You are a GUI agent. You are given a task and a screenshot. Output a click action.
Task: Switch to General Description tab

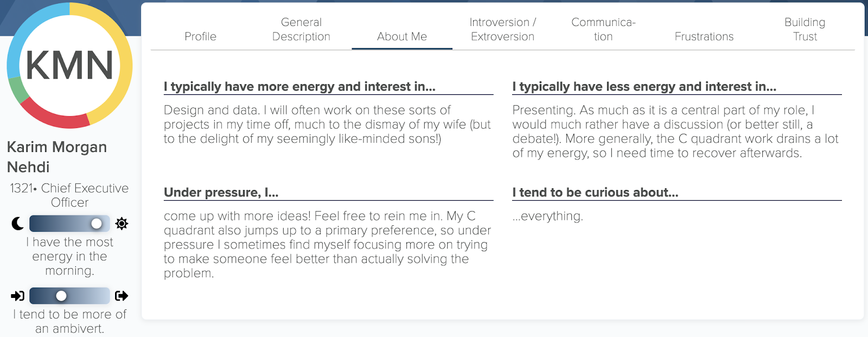pos(301,29)
